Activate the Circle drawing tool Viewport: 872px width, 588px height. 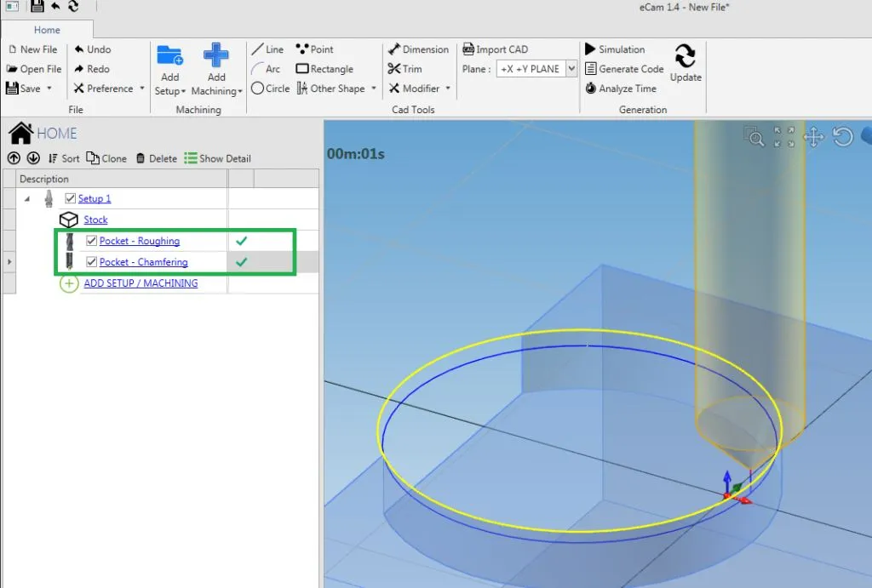(269, 88)
